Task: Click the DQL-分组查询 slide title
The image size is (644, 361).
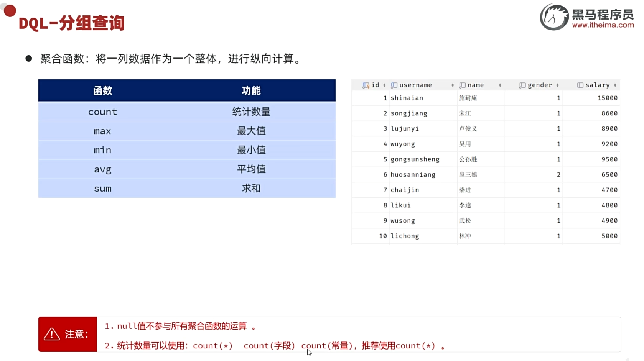Action: click(72, 23)
